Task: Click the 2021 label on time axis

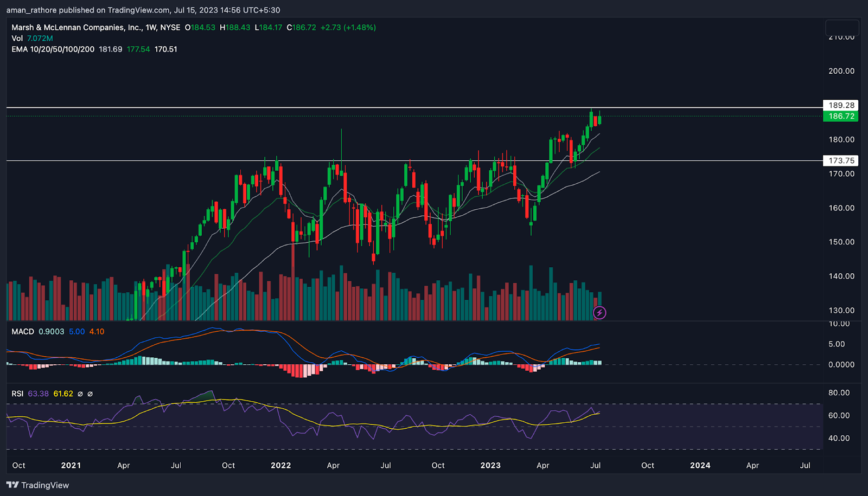Action: pos(71,465)
